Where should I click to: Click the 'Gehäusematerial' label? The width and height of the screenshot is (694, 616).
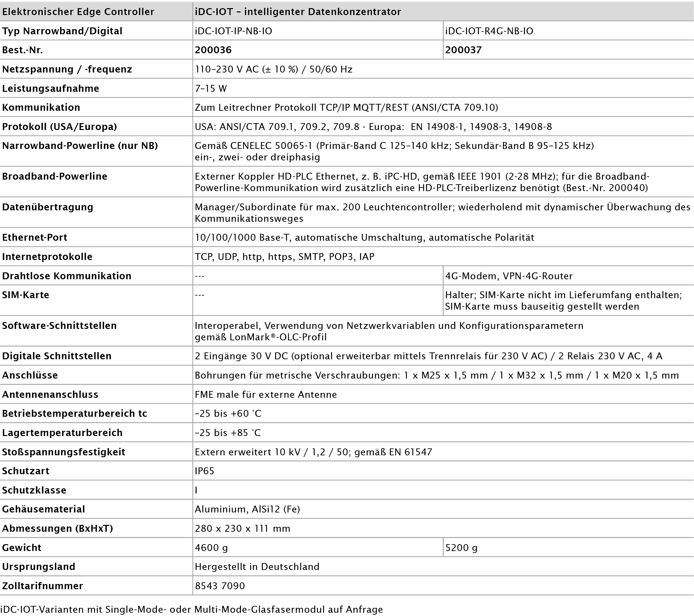click(x=43, y=509)
